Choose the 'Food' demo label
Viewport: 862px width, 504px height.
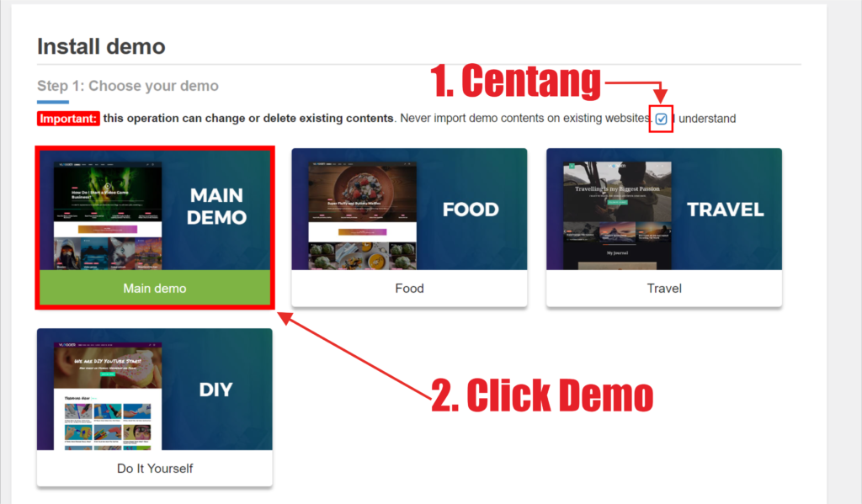coord(409,288)
